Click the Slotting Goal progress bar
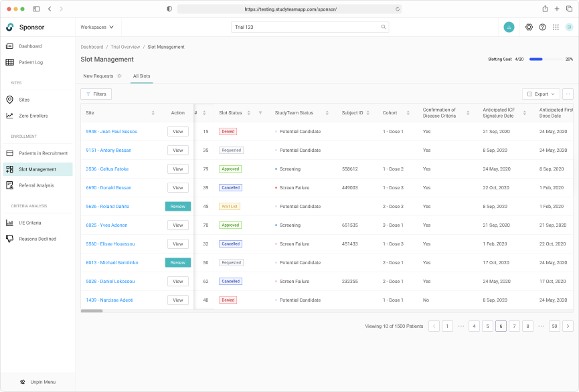579x392 pixels. point(546,59)
